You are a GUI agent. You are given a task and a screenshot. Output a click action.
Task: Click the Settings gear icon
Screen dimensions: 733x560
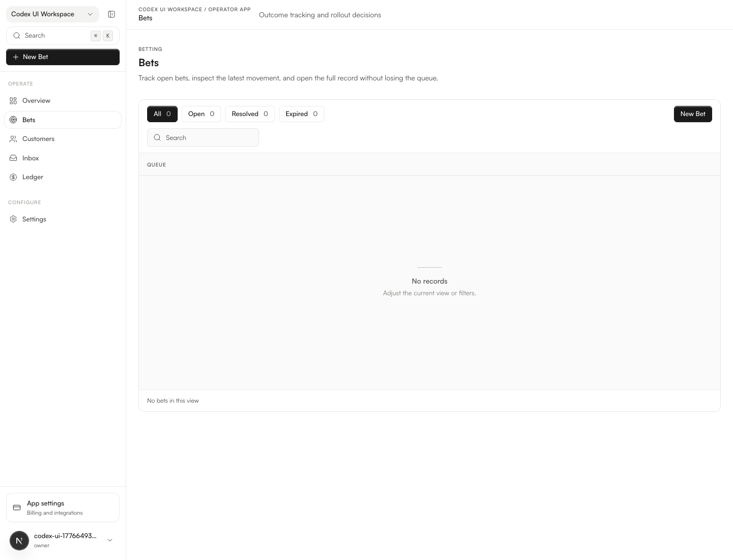13,219
